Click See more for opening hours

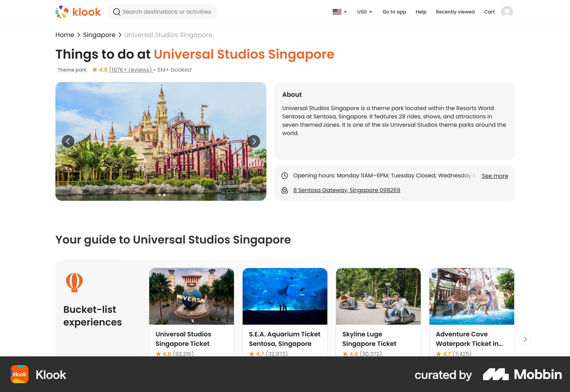point(495,176)
